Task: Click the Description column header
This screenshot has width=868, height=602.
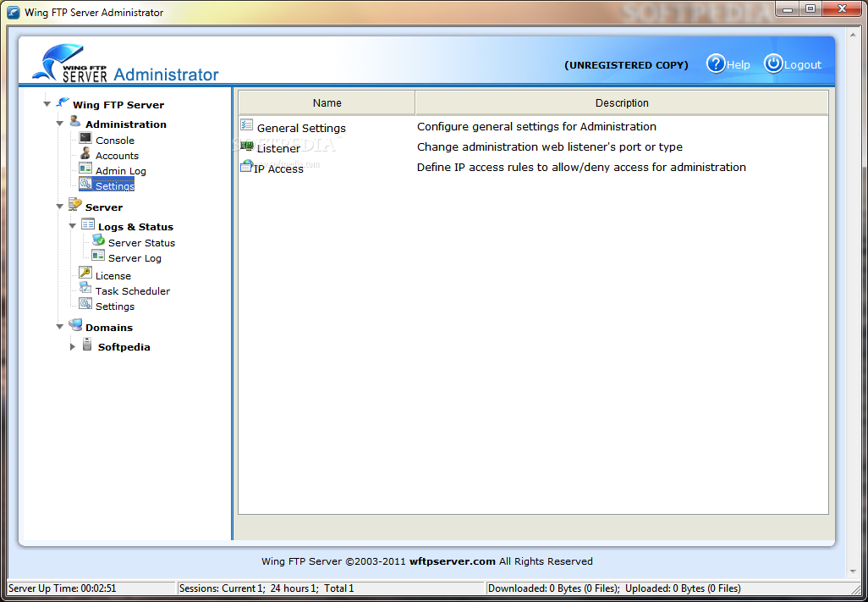Action: click(622, 103)
